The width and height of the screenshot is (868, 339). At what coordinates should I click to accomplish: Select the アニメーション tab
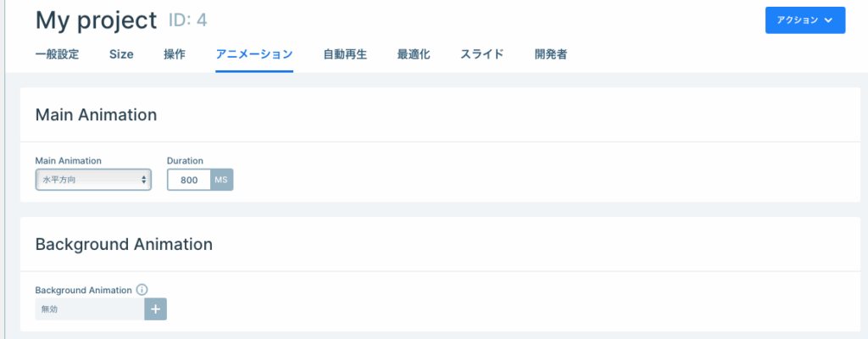pos(254,54)
